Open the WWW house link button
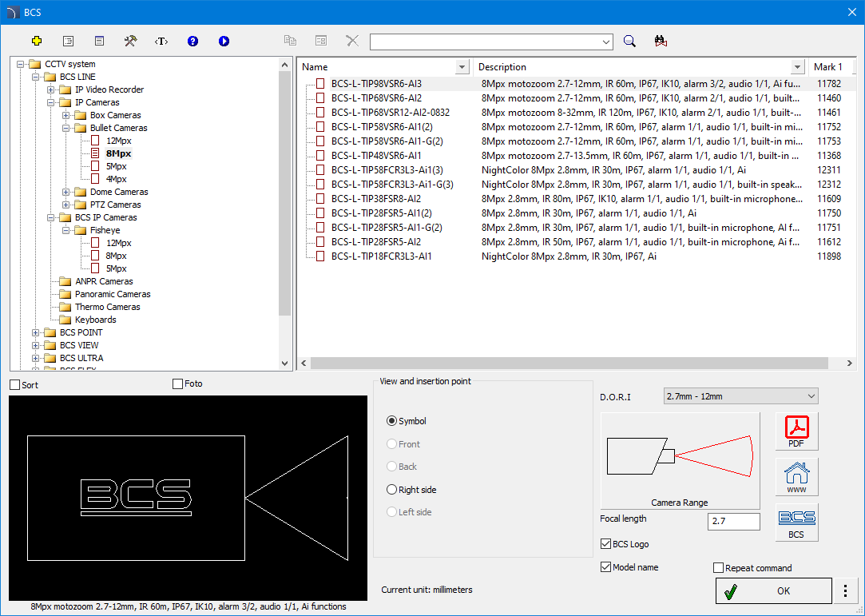This screenshot has width=865, height=616. click(x=796, y=476)
